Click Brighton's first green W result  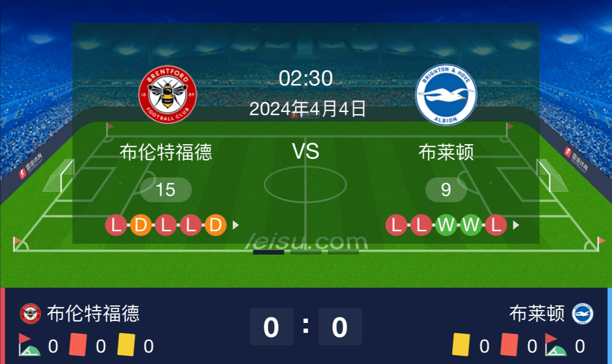[x=446, y=225]
